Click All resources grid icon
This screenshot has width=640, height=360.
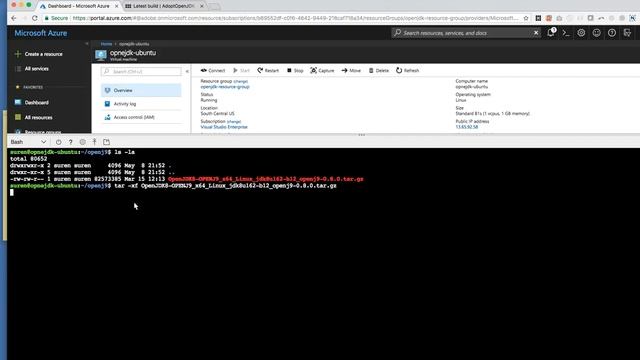pyautogui.click(x=18, y=117)
